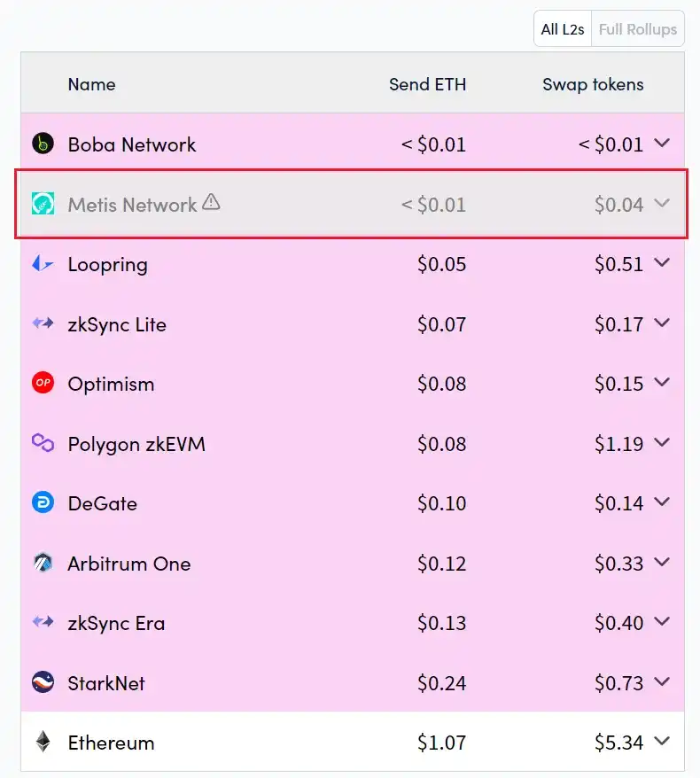Expand the Ethereum row chevron
The height and width of the screenshot is (778, 700).
[x=662, y=743]
